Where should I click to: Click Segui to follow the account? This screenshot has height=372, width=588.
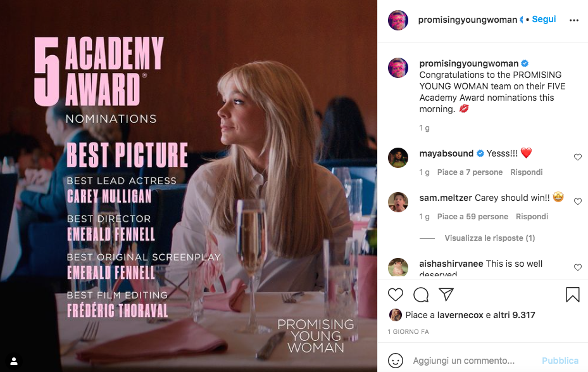[x=544, y=19]
